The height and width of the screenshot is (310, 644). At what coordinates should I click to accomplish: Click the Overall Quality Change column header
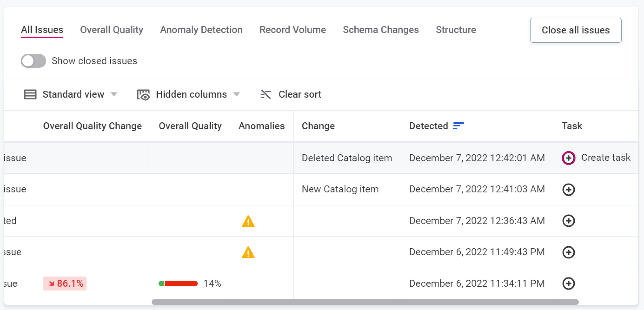click(x=92, y=126)
